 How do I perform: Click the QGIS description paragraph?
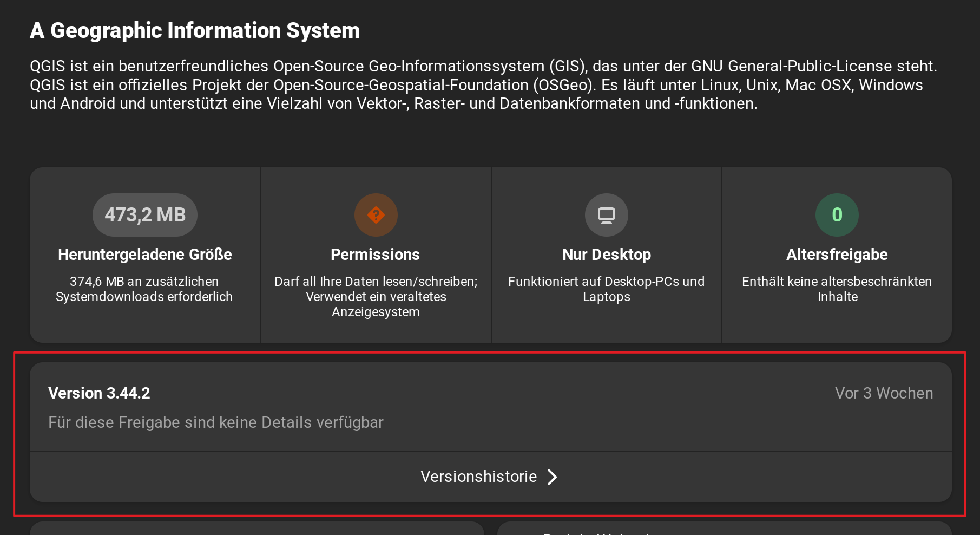coord(482,85)
